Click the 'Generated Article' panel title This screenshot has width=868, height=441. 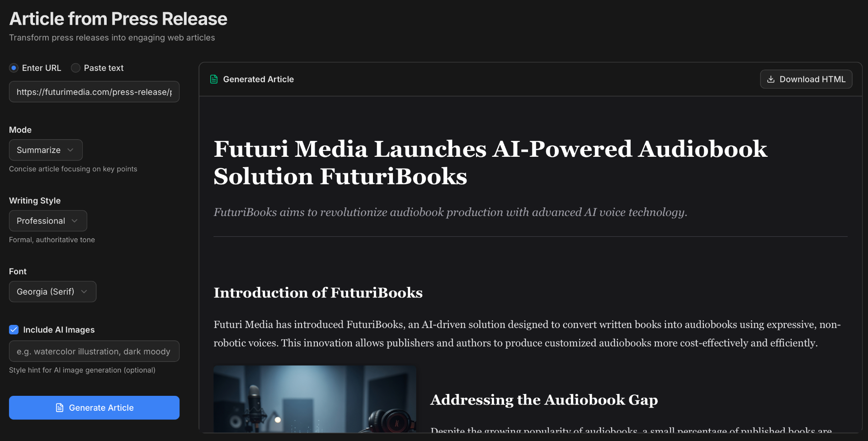point(258,79)
